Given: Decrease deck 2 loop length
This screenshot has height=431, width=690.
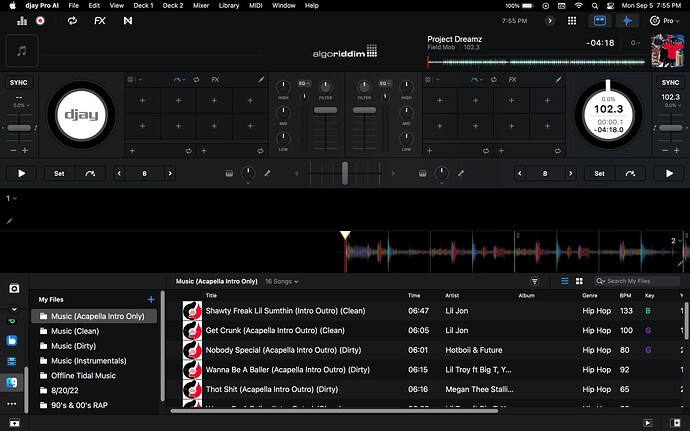Looking at the screenshot, I should point(520,173).
